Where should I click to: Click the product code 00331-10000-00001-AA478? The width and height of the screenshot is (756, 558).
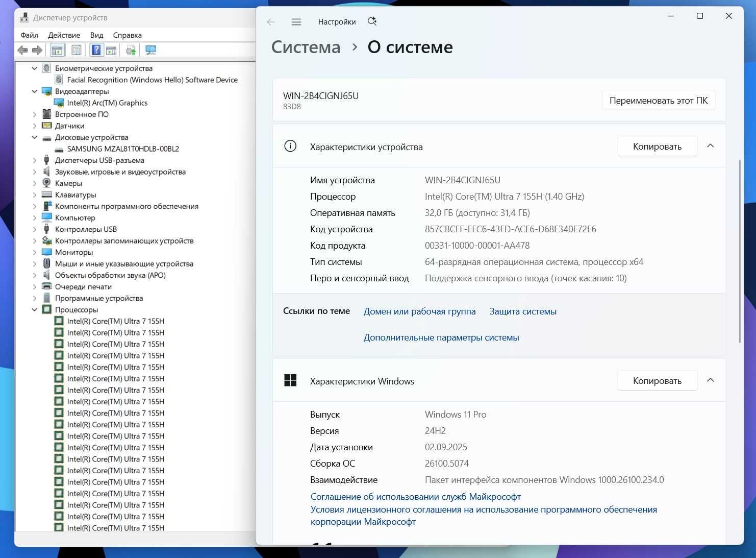477,246
